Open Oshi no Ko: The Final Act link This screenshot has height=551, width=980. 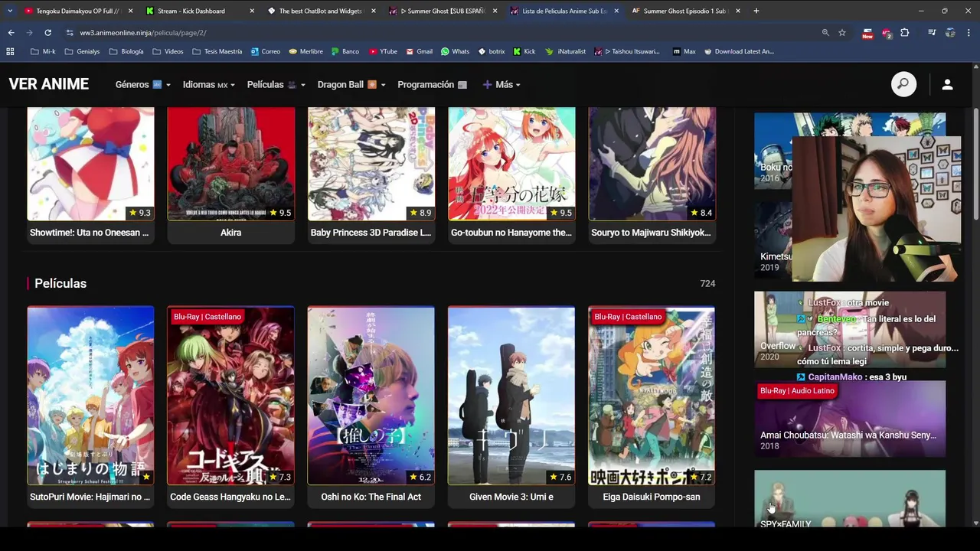(371, 497)
